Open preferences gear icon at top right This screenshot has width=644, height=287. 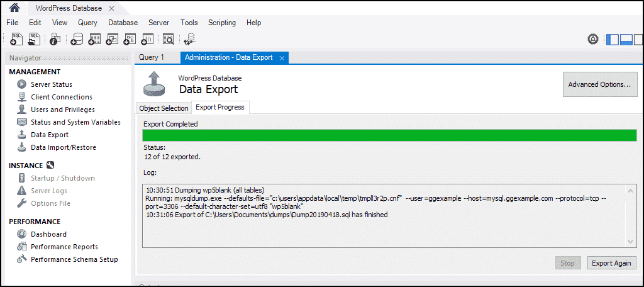coord(592,39)
